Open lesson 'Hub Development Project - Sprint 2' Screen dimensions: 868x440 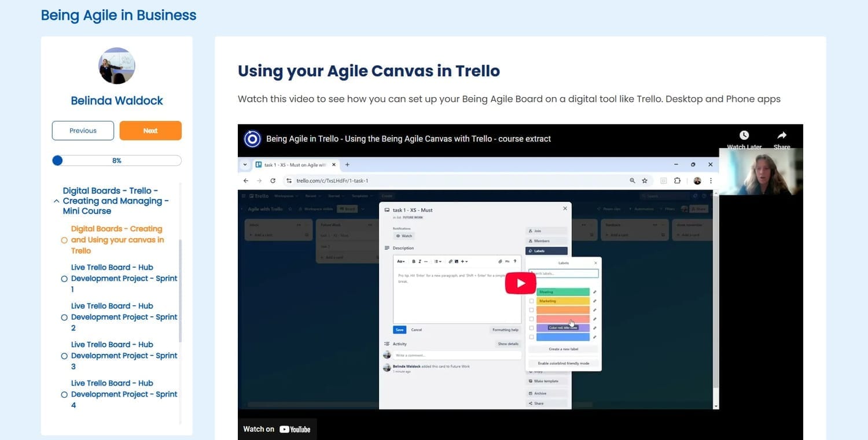(x=124, y=317)
